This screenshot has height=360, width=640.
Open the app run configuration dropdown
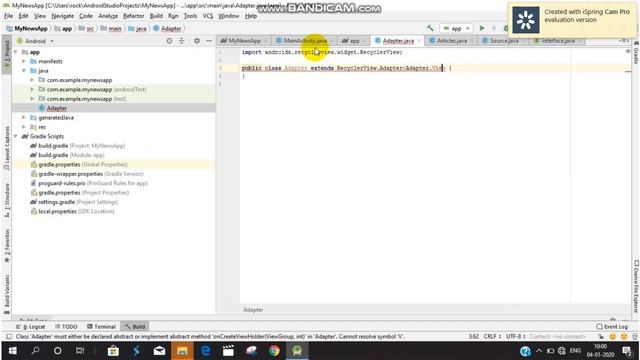point(456,29)
